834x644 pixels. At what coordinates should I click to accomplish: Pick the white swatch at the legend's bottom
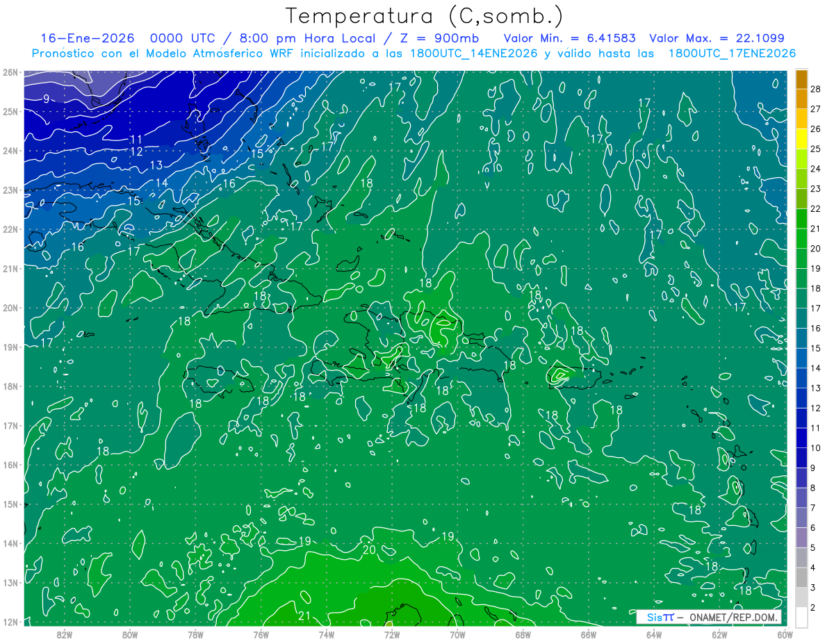(x=801, y=617)
